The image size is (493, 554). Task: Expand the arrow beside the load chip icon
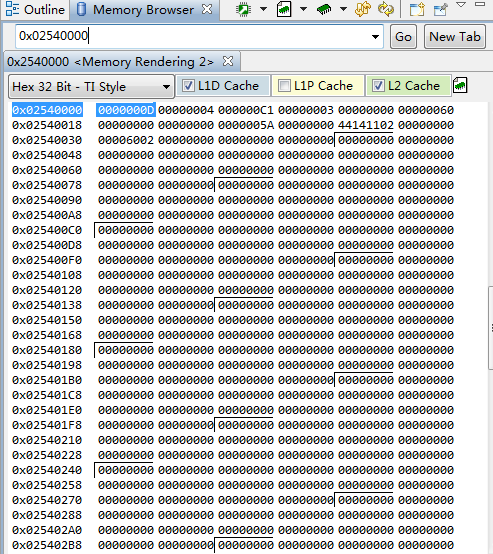[263, 9]
